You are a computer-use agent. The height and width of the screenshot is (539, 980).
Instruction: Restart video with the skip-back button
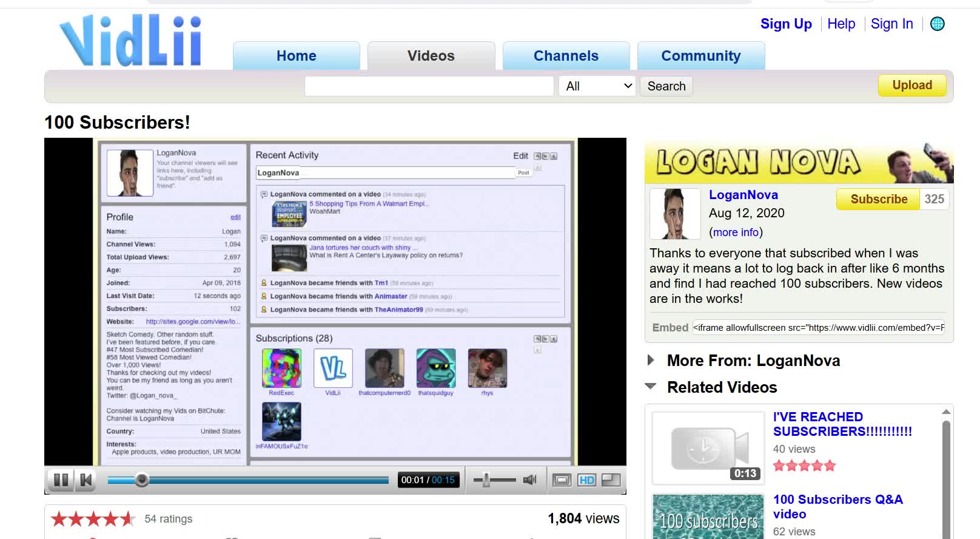pos(86,480)
